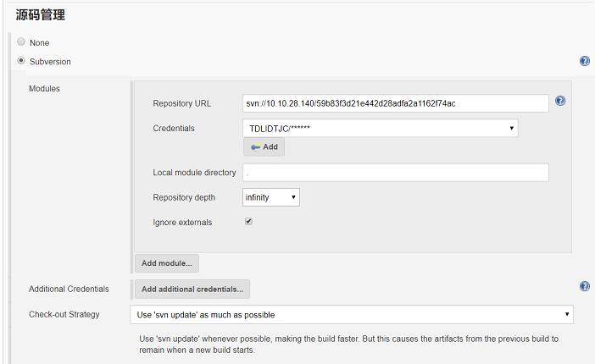This screenshot has height=364, width=595.
Task: Click the Local module directory input
Action: tap(395, 173)
